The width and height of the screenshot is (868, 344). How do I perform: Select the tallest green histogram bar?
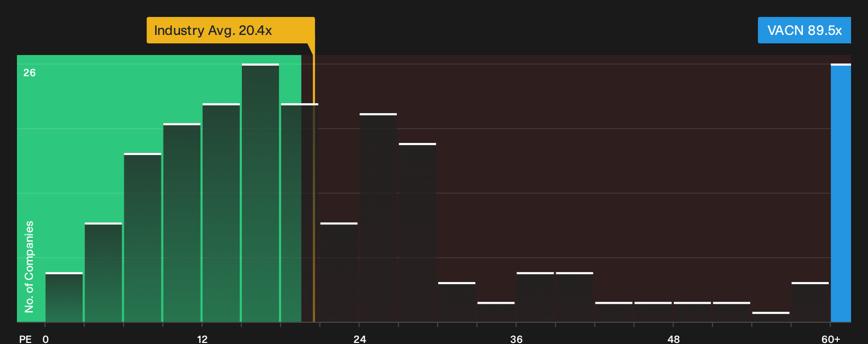tap(260, 193)
